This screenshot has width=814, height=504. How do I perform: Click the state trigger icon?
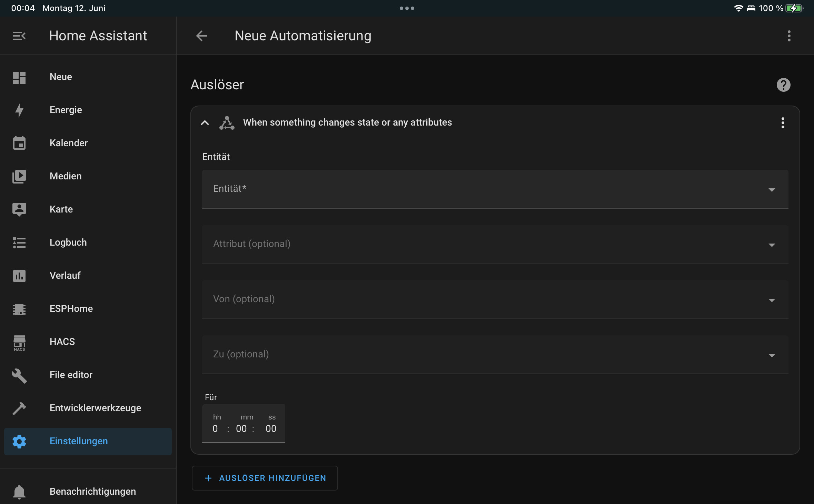(x=227, y=123)
